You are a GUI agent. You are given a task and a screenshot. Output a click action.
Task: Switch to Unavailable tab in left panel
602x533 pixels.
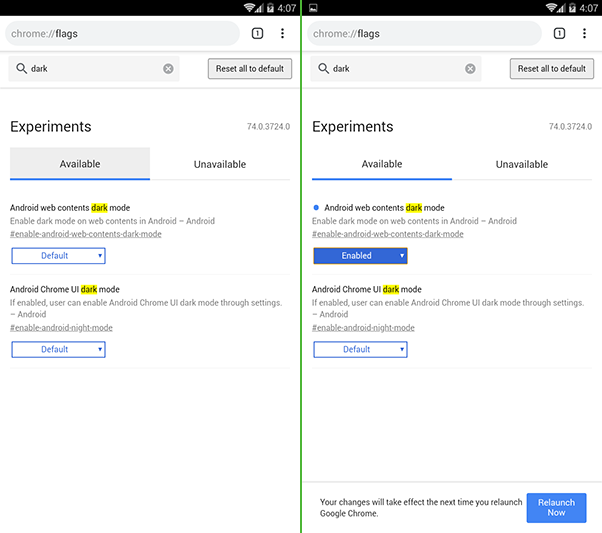coord(220,164)
